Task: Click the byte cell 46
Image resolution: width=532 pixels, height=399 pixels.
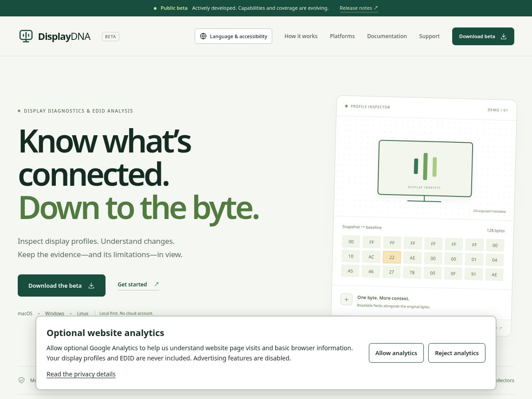Action: pos(371,271)
